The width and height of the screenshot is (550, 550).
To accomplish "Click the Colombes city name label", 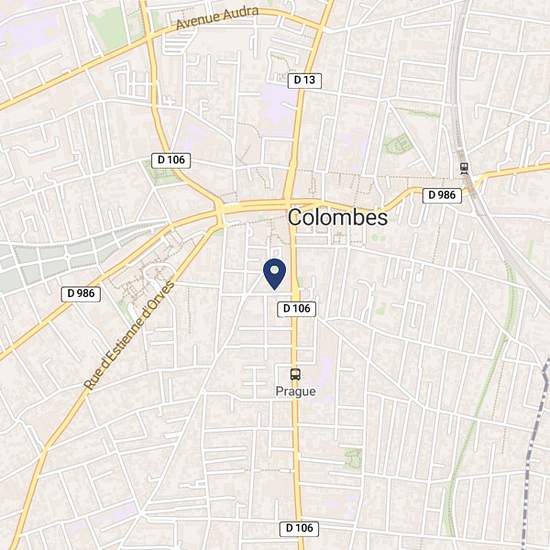I will 337,217.
